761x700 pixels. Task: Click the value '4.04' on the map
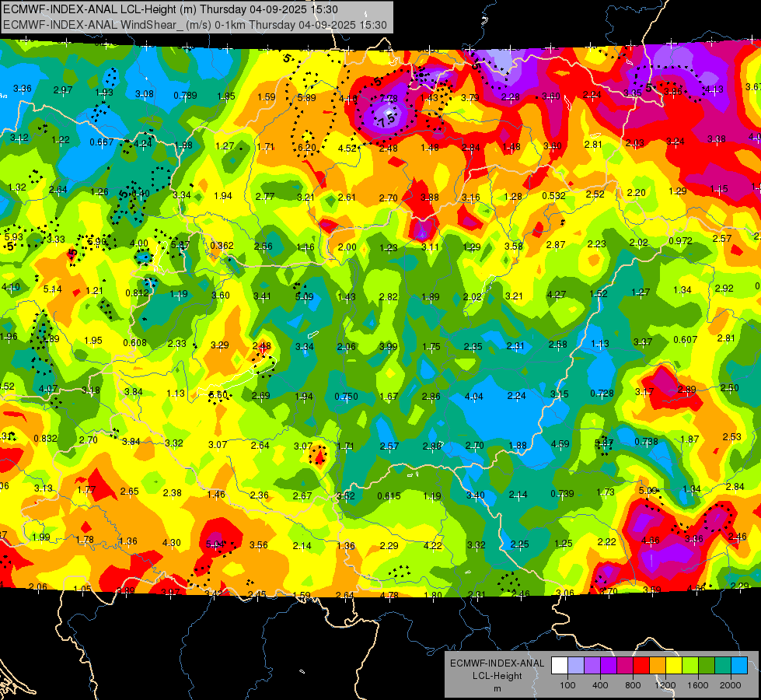[x=473, y=397]
